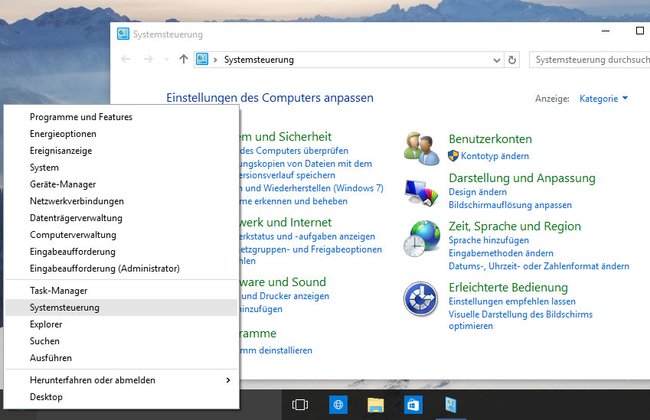Choose Explorer in the context menu
Screen dimensions: 650x420
[122, 324]
